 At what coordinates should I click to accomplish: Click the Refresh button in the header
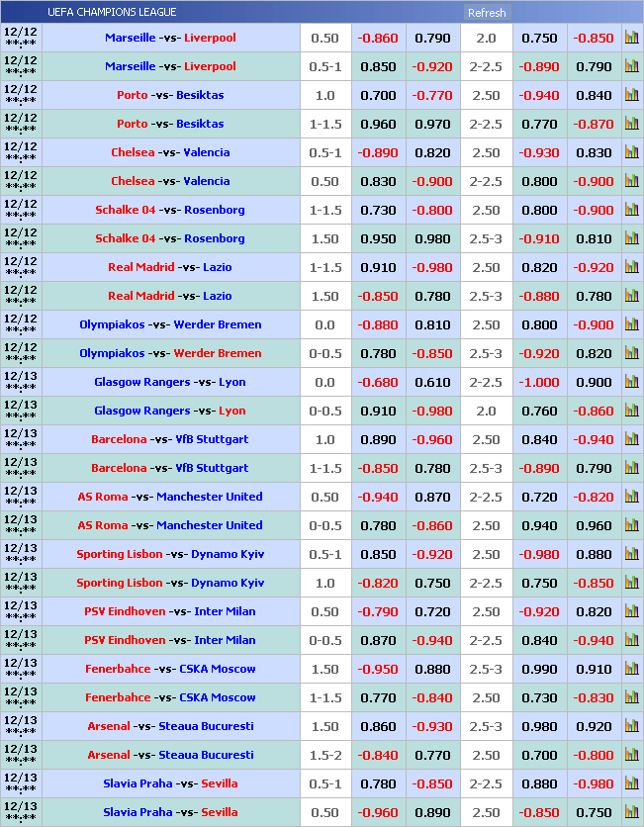(x=486, y=13)
